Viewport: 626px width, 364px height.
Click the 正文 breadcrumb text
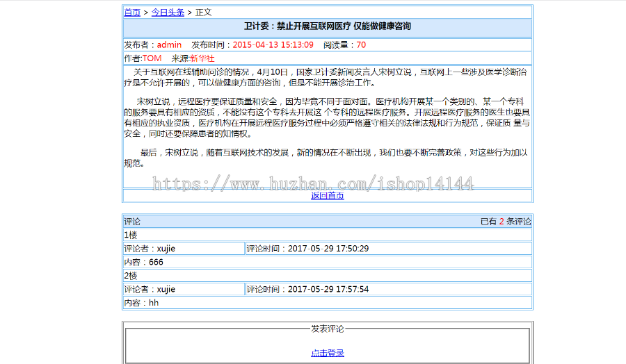pyautogui.click(x=203, y=13)
